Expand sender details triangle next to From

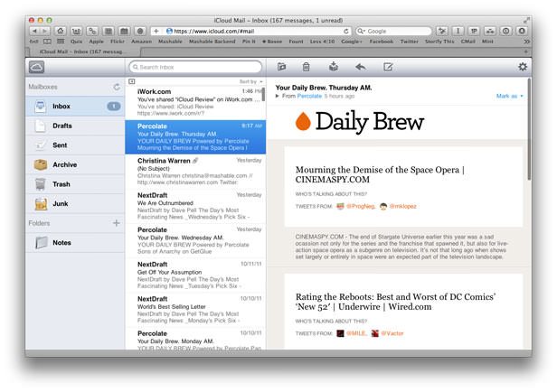coord(278,96)
